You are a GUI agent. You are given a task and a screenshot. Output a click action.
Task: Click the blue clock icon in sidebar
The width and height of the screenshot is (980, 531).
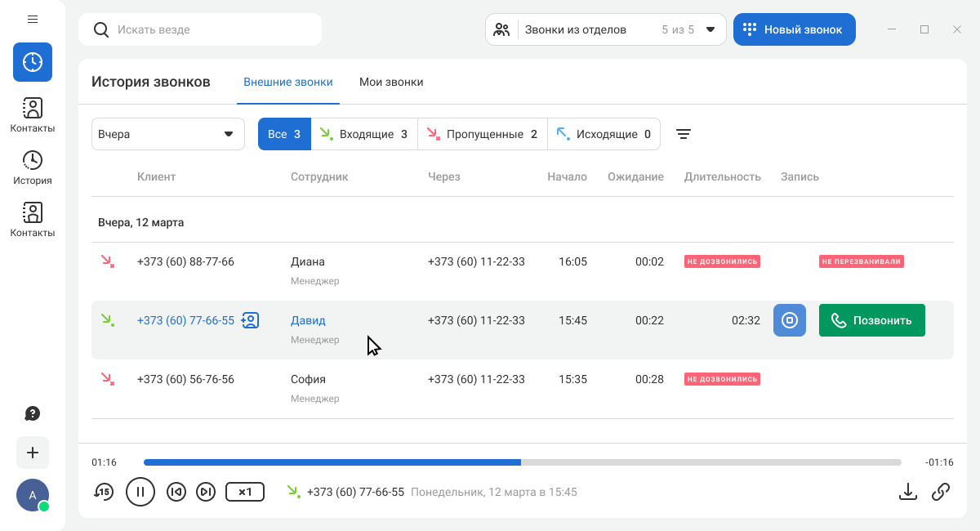[33, 62]
